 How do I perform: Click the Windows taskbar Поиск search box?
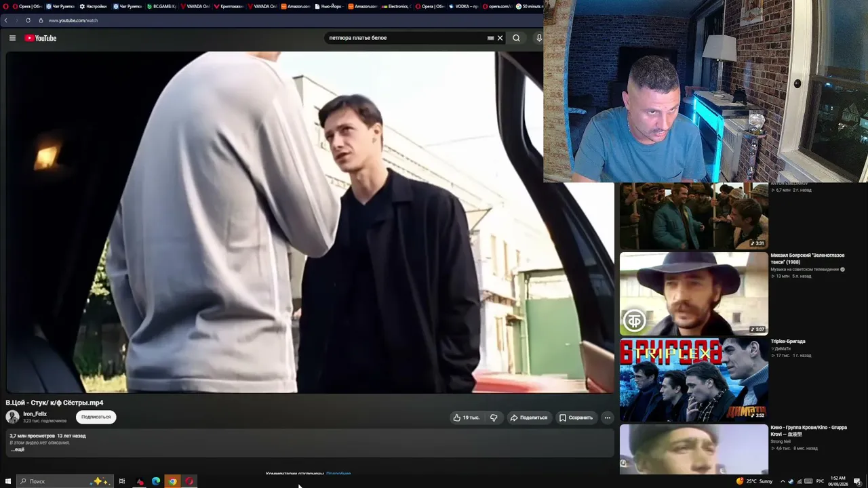pyautogui.click(x=64, y=481)
